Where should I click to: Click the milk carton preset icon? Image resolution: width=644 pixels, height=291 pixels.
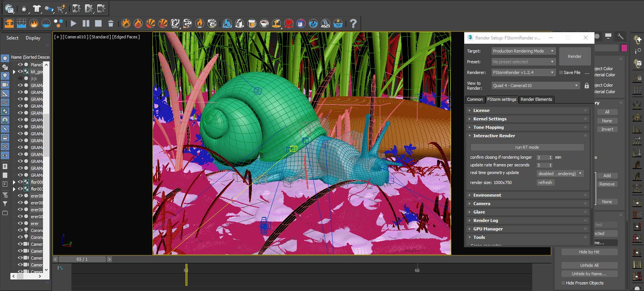pos(240,23)
